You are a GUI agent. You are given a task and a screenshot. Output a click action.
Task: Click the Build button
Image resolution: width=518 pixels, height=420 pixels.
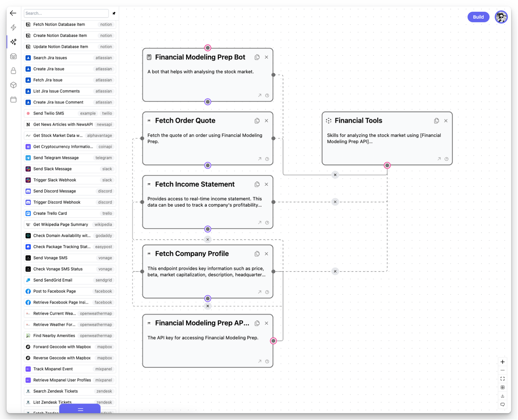point(478,17)
